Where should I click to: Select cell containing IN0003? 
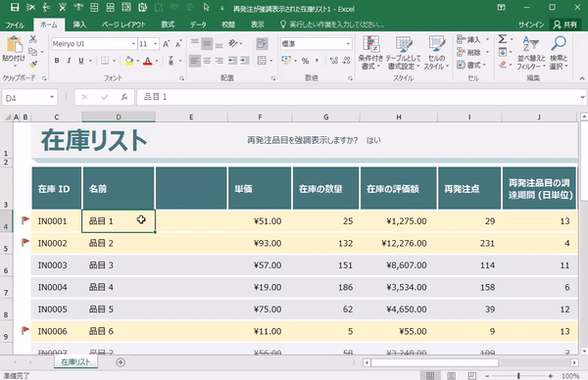56,265
